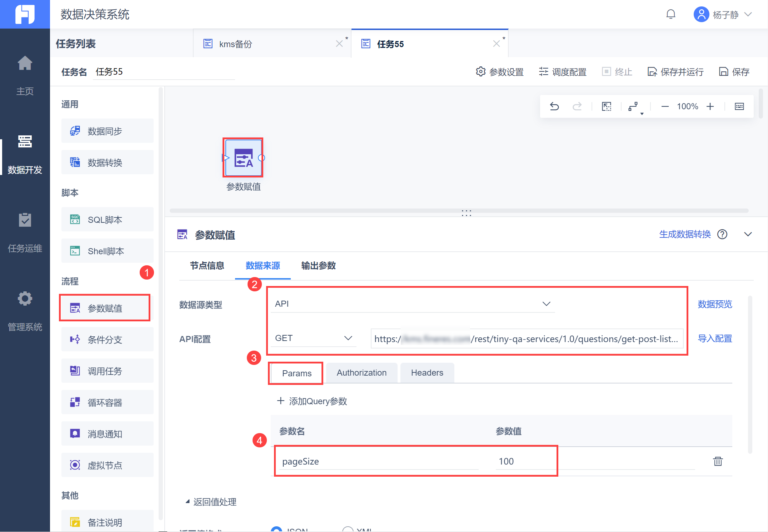Select the 参数赋值 node on canvas
The image size is (768, 532).
click(243, 158)
